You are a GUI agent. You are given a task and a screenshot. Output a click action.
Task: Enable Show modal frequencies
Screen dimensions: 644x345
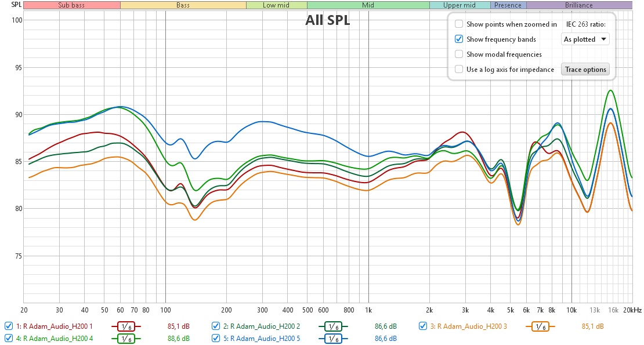[x=459, y=54]
